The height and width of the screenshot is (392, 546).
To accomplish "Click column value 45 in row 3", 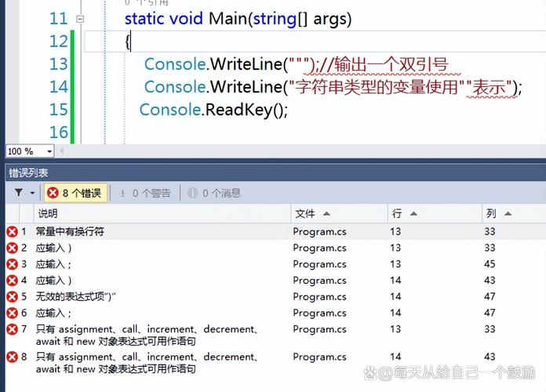I will (490, 264).
